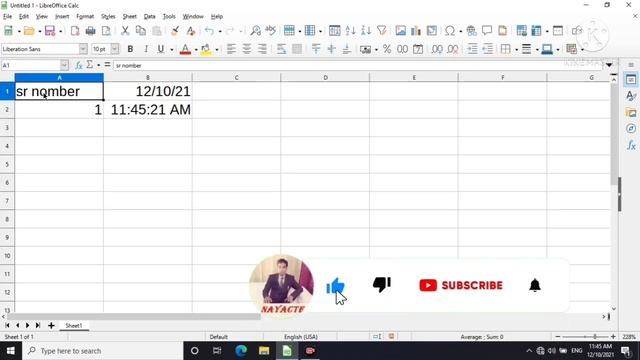This screenshot has width=640, height=360.
Task: Toggle Underline formatting
Action: (x=161, y=49)
